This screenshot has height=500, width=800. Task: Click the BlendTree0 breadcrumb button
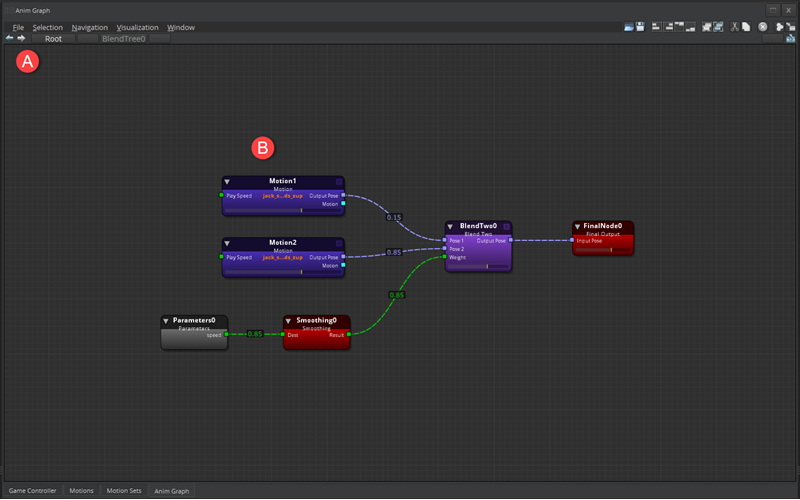[x=123, y=39]
